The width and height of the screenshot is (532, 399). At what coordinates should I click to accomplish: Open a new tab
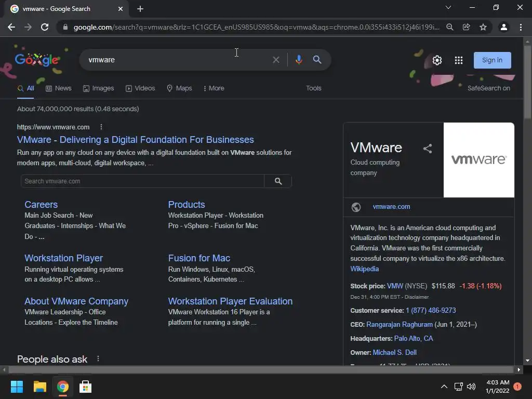[x=140, y=9]
